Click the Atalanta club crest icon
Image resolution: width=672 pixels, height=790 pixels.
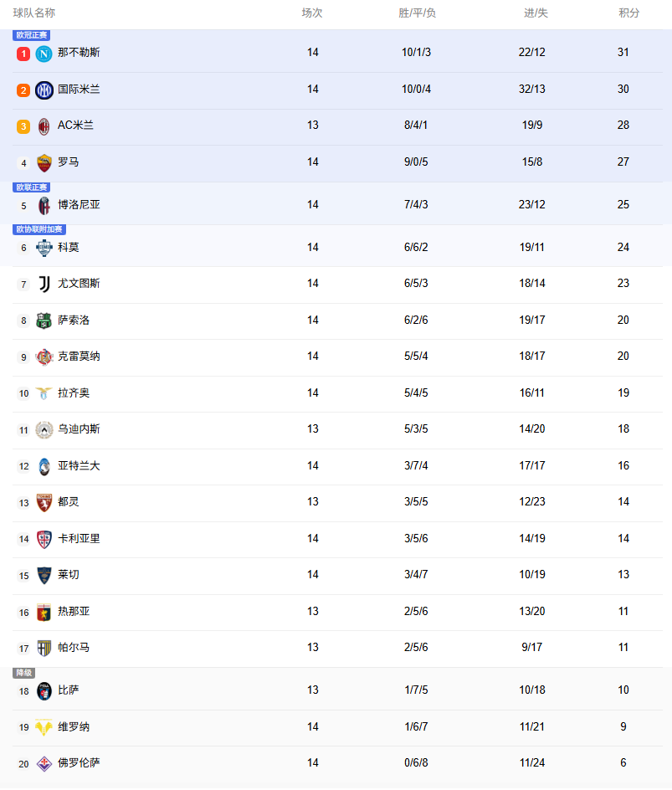[44, 466]
